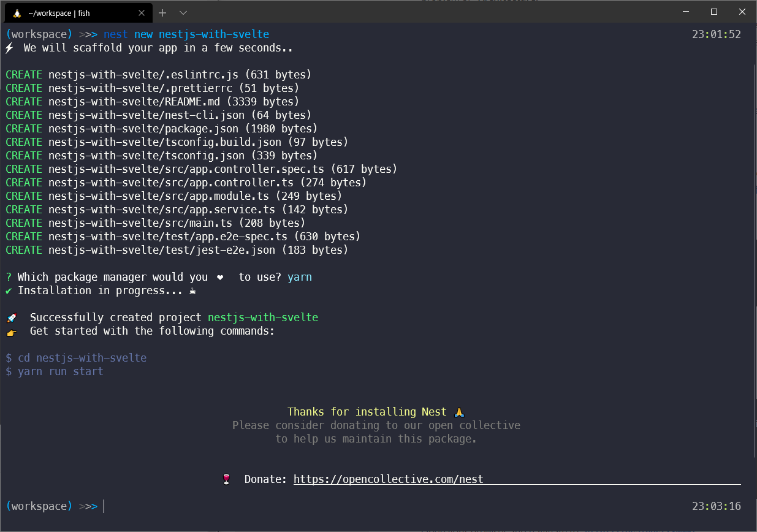Click the app.controller.ts (274 bytes) line
This screenshot has width=757, height=532.
point(186,183)
